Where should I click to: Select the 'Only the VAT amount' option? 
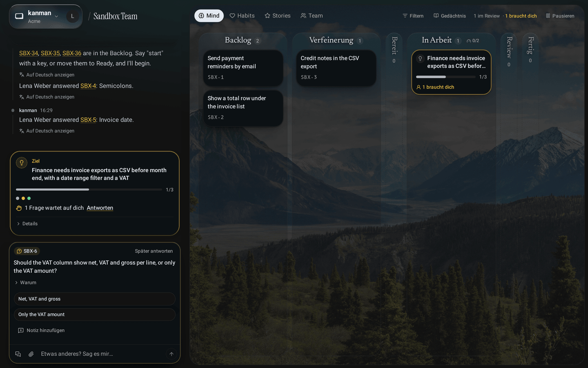tap(95, 314)
